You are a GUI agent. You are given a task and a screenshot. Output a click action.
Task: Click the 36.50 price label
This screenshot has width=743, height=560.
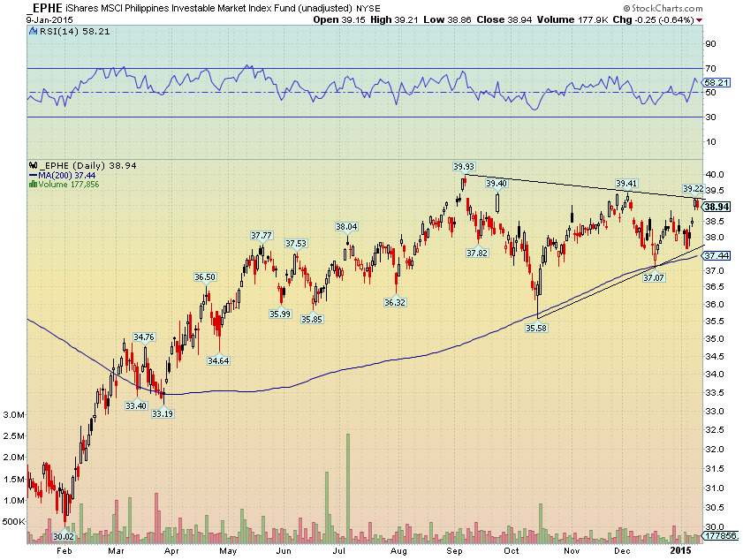[205, 277]
